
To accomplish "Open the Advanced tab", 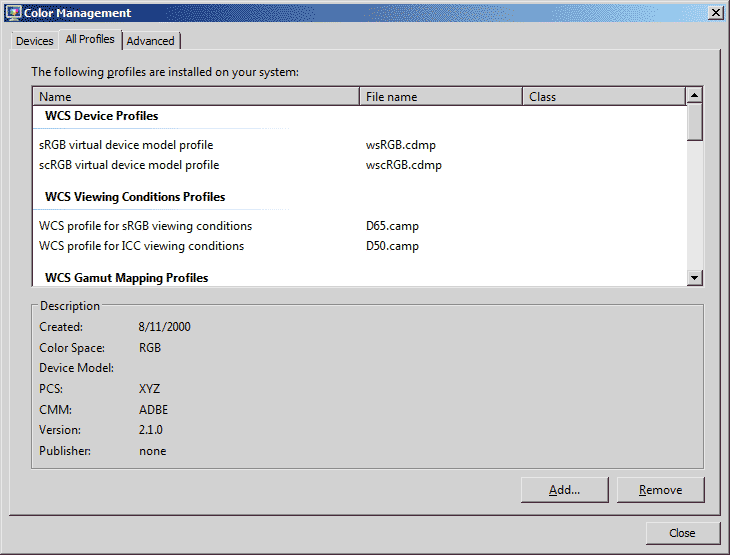I will (150, 41).
